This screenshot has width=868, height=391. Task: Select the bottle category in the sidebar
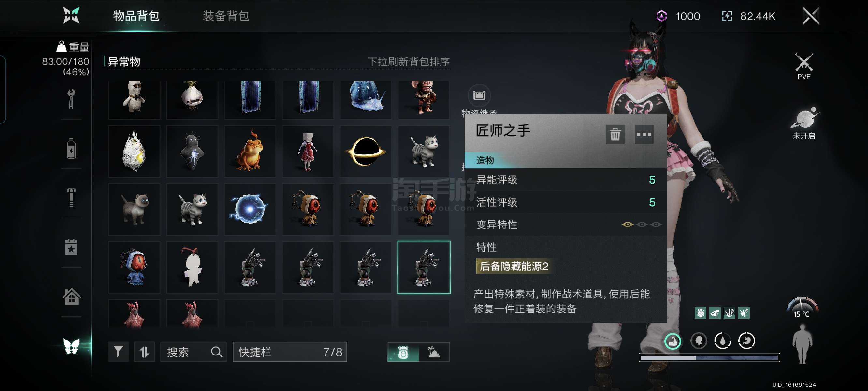(71, 148)
